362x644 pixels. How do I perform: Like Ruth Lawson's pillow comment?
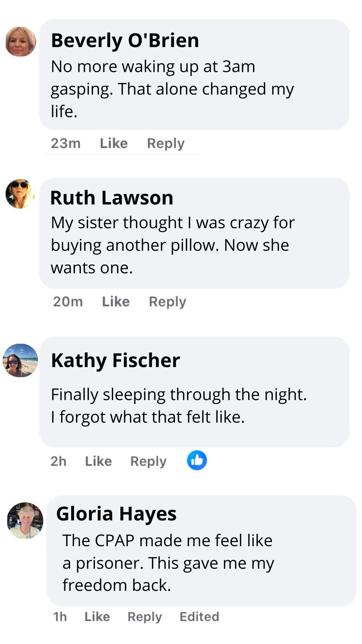(116, 301)
